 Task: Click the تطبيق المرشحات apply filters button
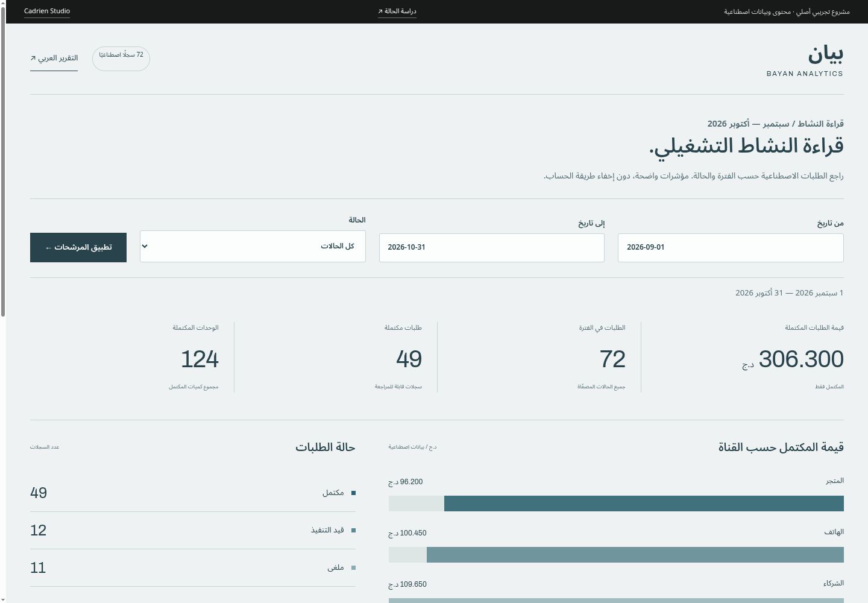[x=78, y=247]
